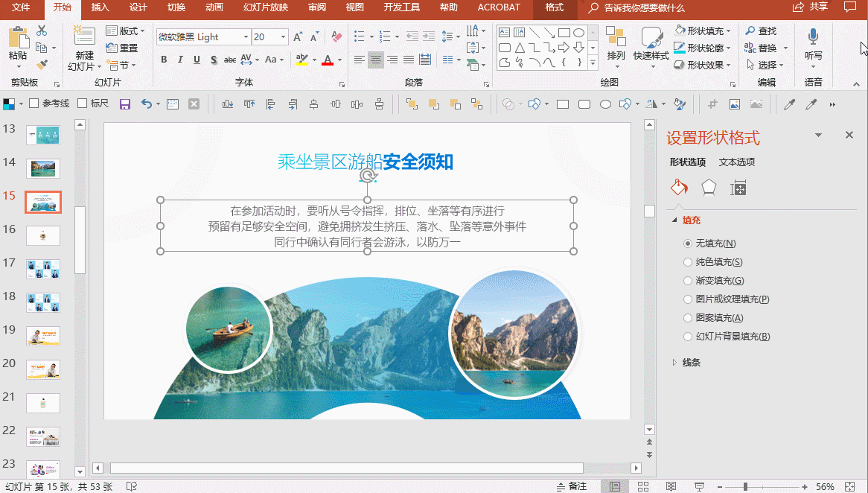This screenshot has height=493, width=868.
Task: Click the Bold formatting icon
Action: 164,60
